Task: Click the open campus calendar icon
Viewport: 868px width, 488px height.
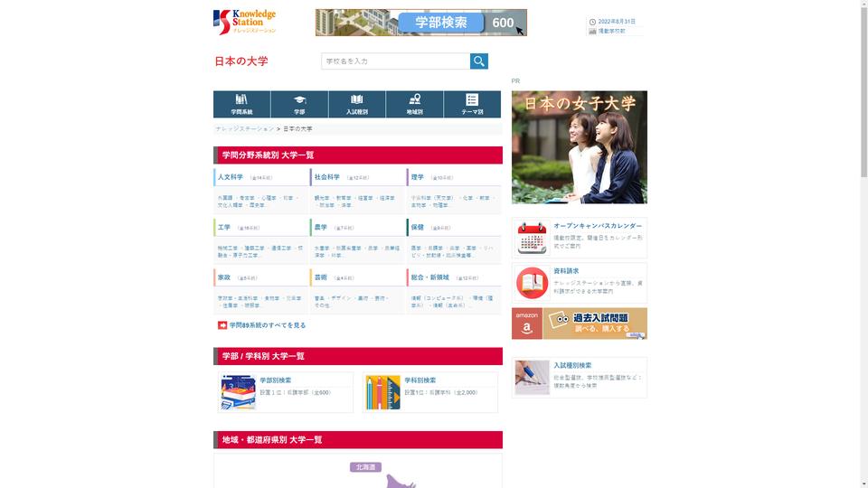Action: (x=532, y=238)
